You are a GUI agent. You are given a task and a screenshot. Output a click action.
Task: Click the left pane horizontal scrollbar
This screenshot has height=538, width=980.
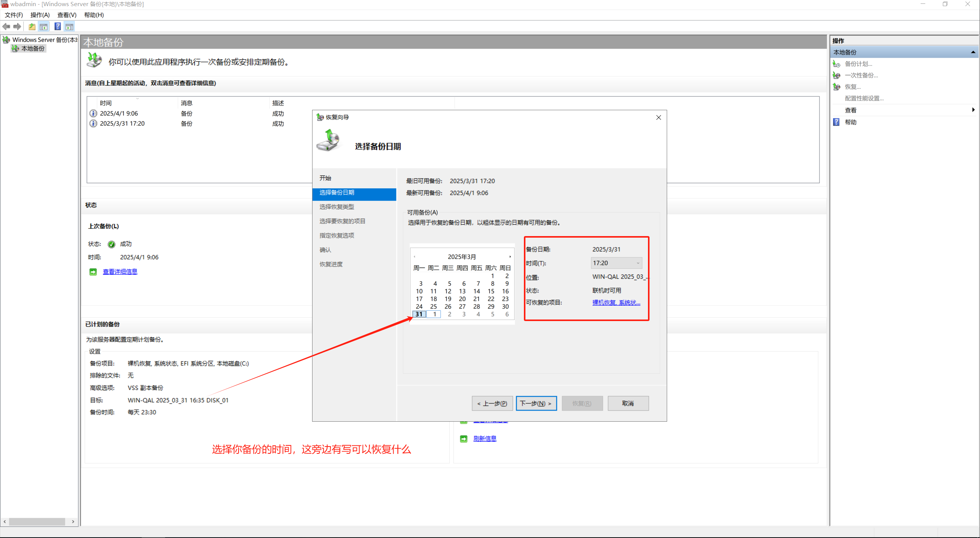pyautogui.click(x=37, y=522)
